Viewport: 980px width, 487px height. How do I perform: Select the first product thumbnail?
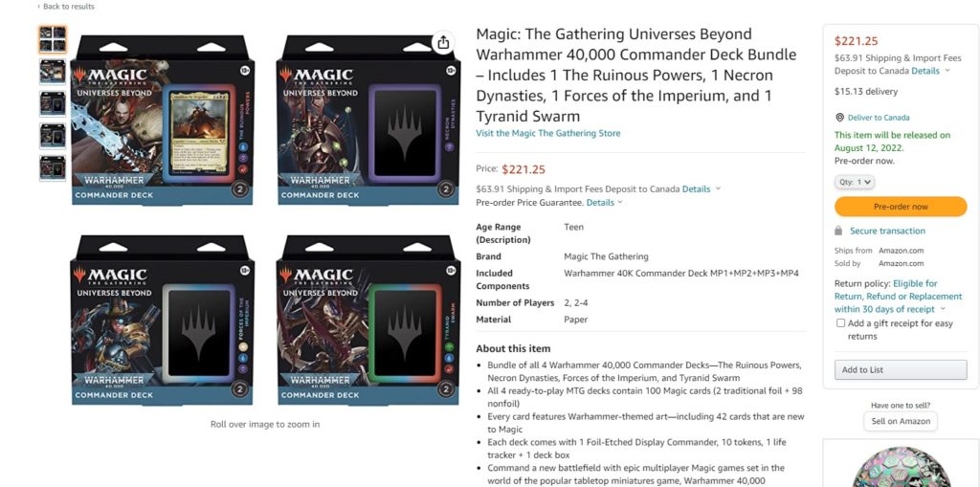pyautogui.click(x=53, y=39)
